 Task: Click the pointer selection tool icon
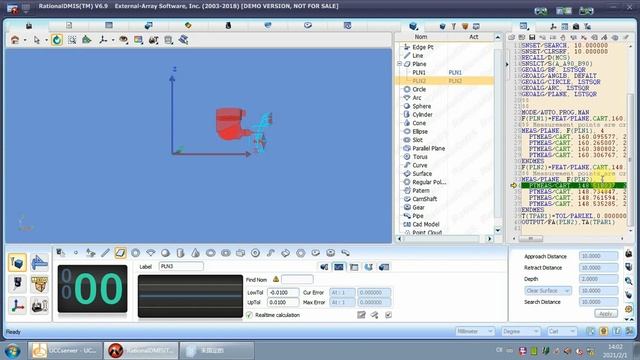(x=37, y=40)
